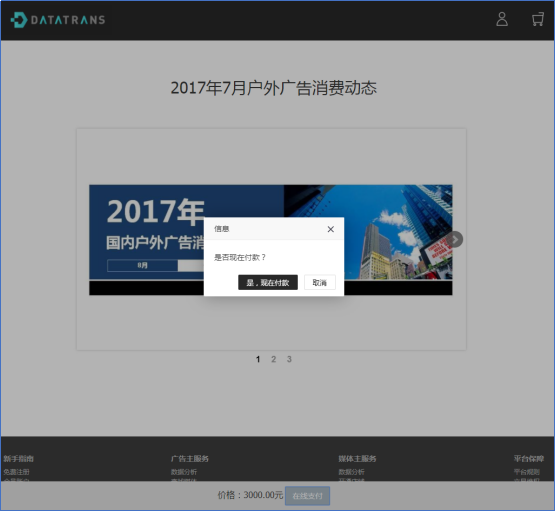Viewport: 556px width, 511px height.
Task: Open the shopping cart icon
Action: pyautogui.click(x=538, y=19)
